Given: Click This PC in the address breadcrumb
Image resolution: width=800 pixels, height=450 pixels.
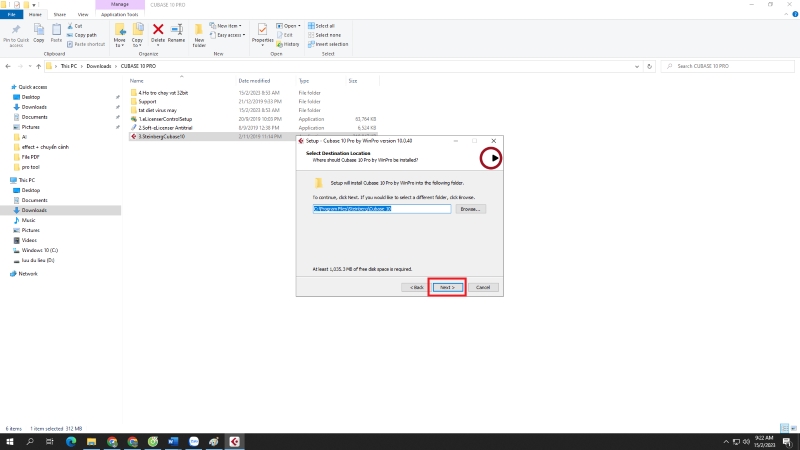Looking at the screenshot, I should 68,66.
